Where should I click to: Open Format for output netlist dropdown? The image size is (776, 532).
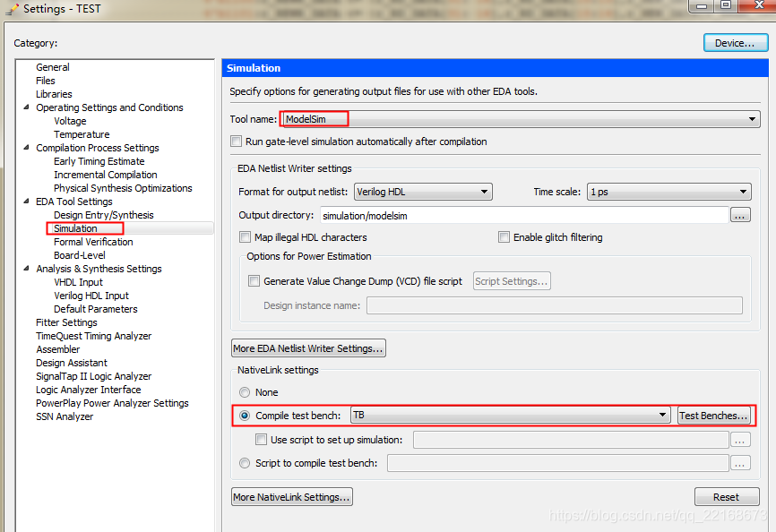click(x=423, y=192)
